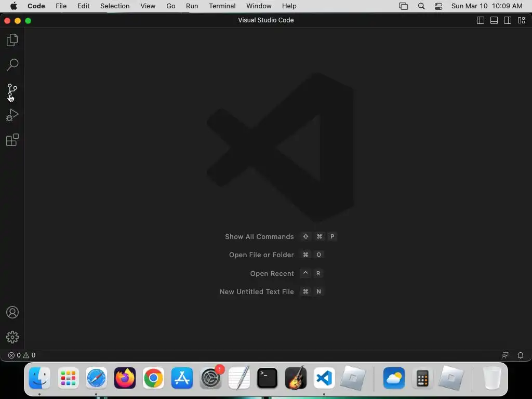
Task: Open the Code application menu
Action: (x=36, y=6)
